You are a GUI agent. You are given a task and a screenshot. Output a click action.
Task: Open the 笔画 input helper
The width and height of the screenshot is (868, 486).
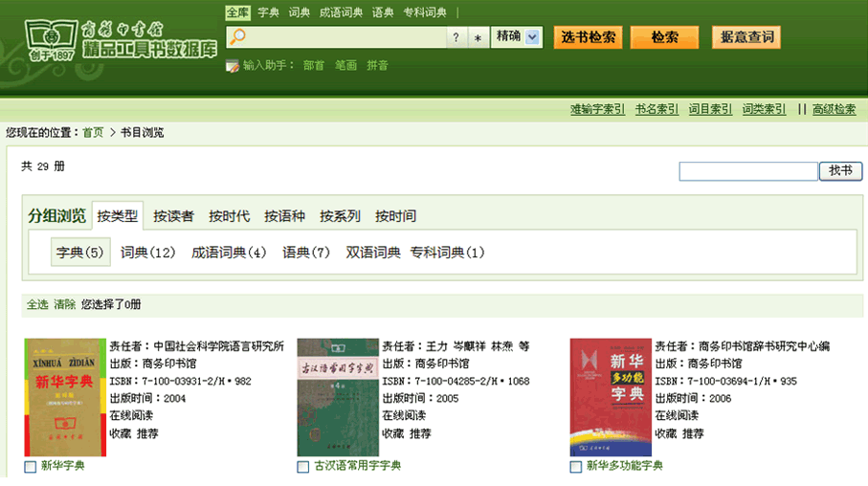345,65
